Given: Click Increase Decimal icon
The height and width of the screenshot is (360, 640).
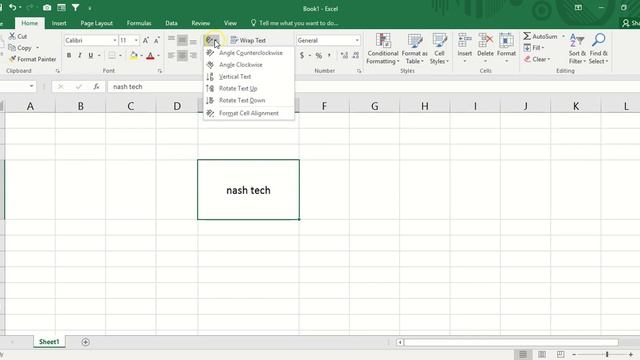Looking at the screenshot, I should coord(344,56).
